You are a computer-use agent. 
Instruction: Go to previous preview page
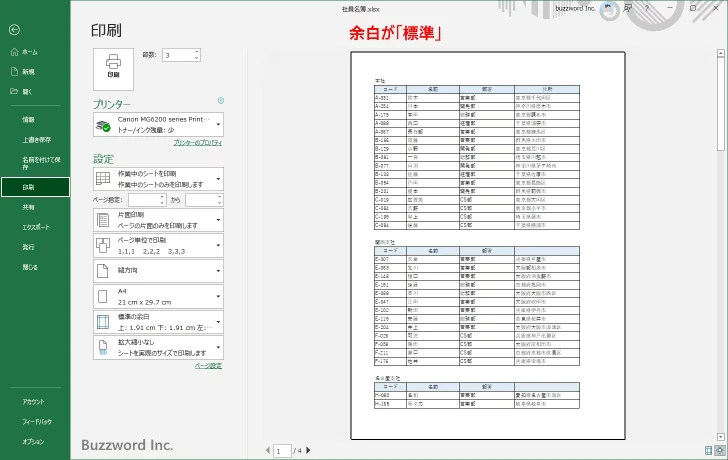(x=267, y=450)
